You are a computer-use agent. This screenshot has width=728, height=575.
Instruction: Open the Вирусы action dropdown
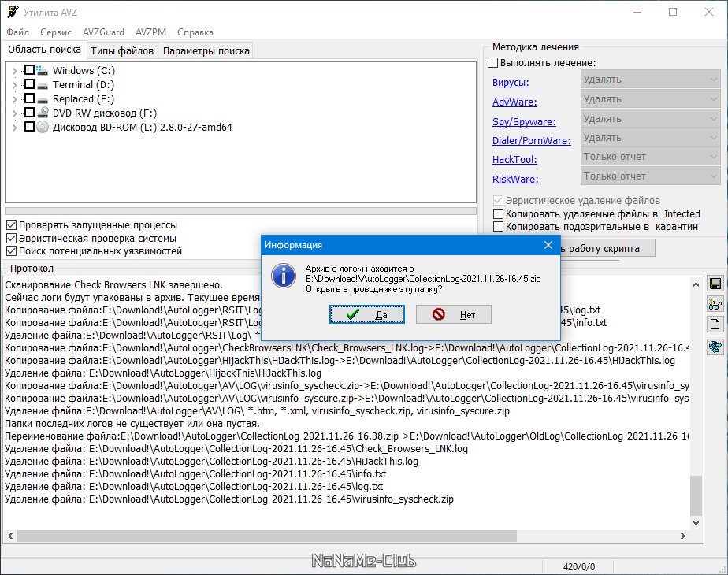tap(651, 80)
